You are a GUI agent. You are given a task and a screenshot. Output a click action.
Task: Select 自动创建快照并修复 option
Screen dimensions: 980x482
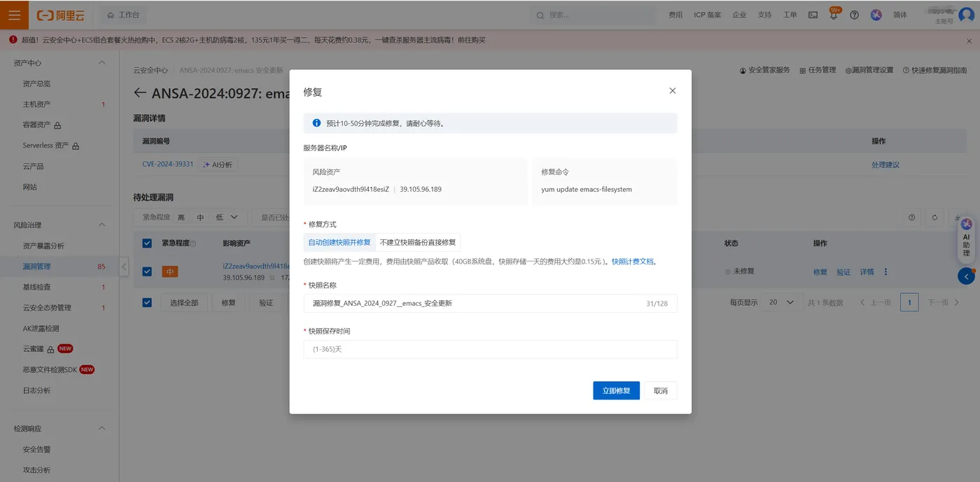pyautogui.click(x=339, y=242)
